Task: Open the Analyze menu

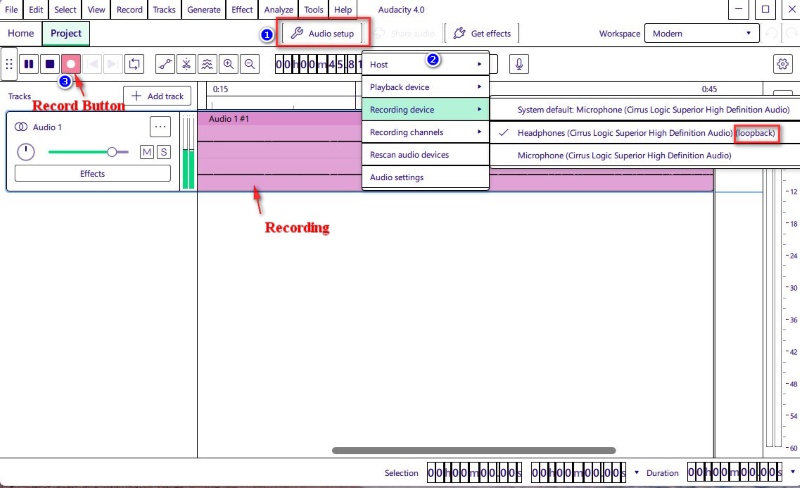Action: click(x=279, y=10)
